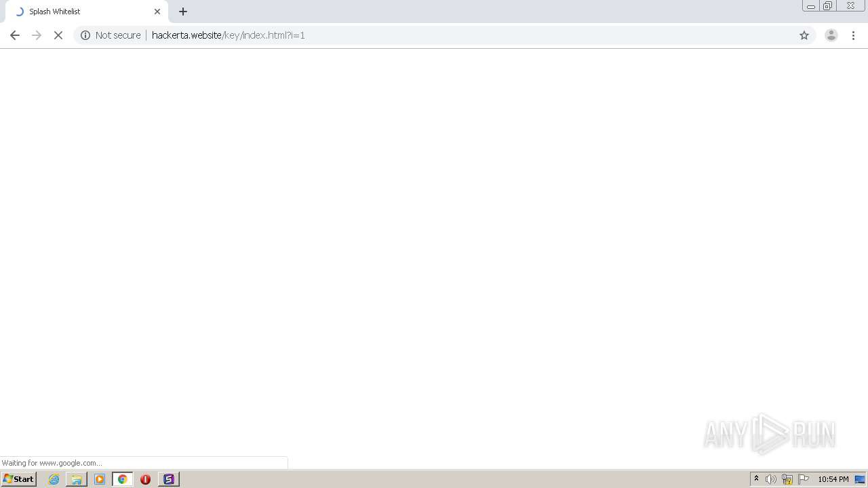The width and height of the screenshot is (868, 488).
Task: Open the network tray icon
Action: coord(787,479)
